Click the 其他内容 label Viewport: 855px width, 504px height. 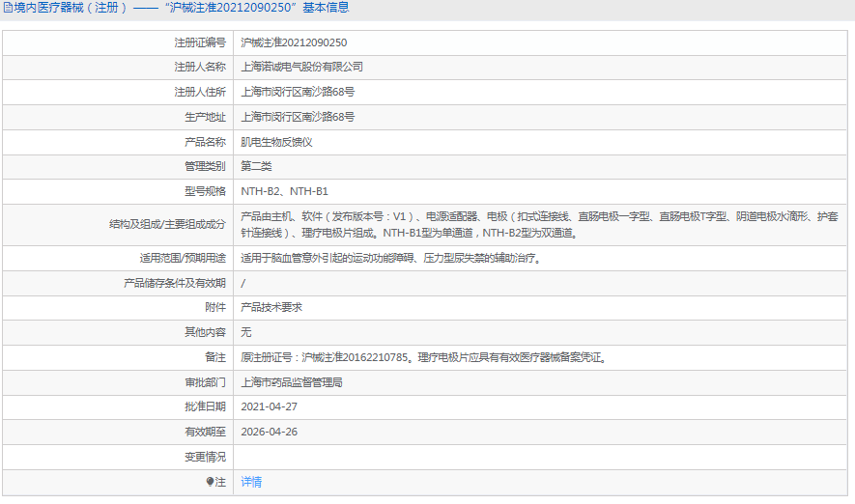[x=205, y=332]
